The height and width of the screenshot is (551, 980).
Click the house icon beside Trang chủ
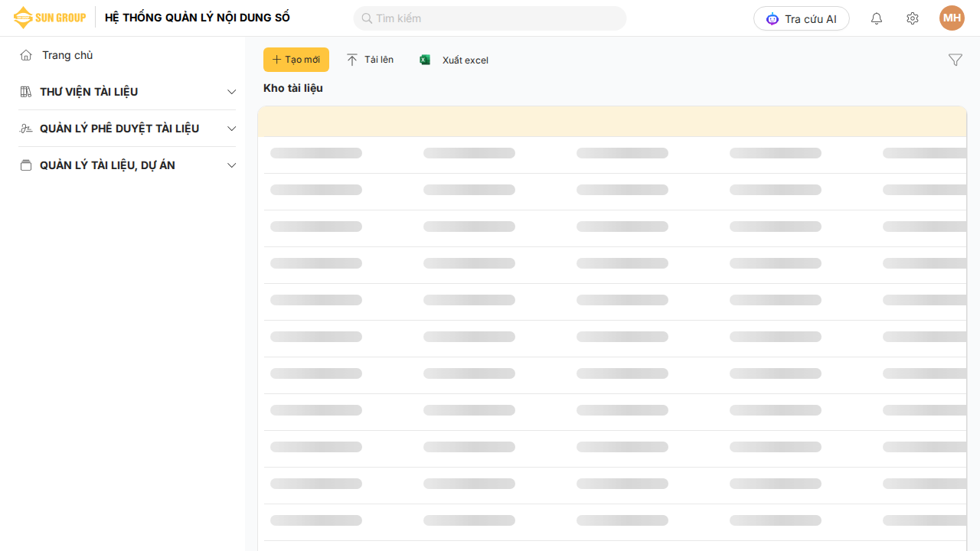[x=26, y=55]
